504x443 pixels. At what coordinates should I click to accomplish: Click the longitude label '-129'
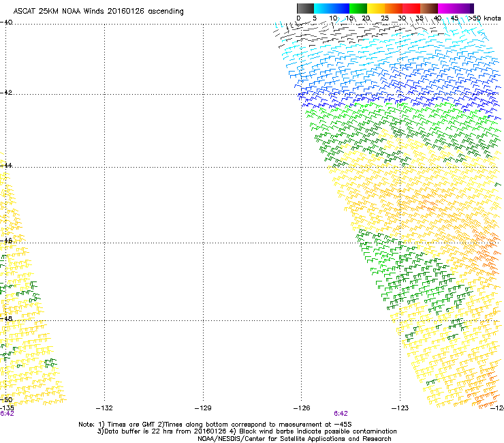pyautogui.click(x=203, y=408)
